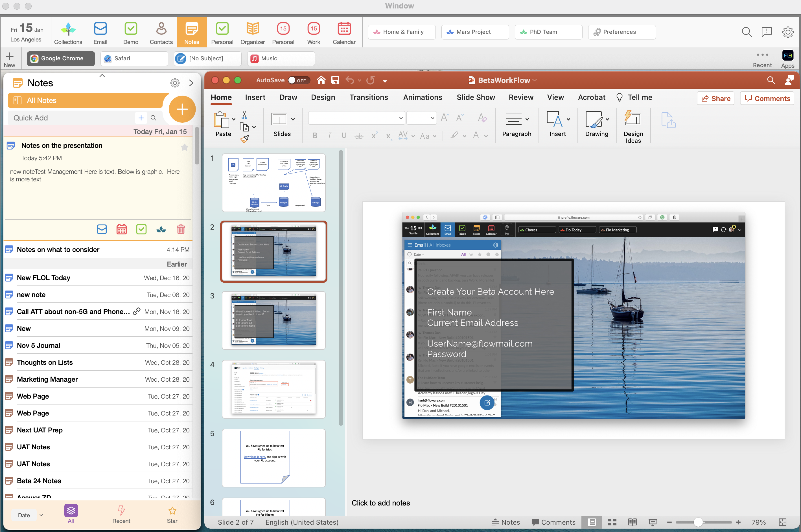
Task: Open the font size dropdown
Action: click(432, 118)
